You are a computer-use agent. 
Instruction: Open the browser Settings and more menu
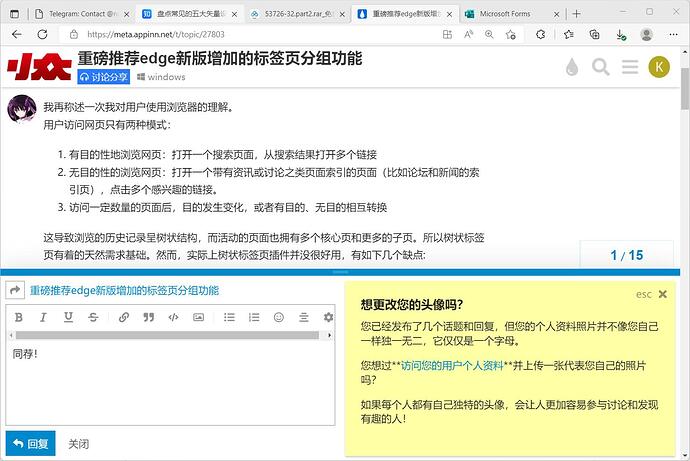pyautogui.click(x=673, y=34)
